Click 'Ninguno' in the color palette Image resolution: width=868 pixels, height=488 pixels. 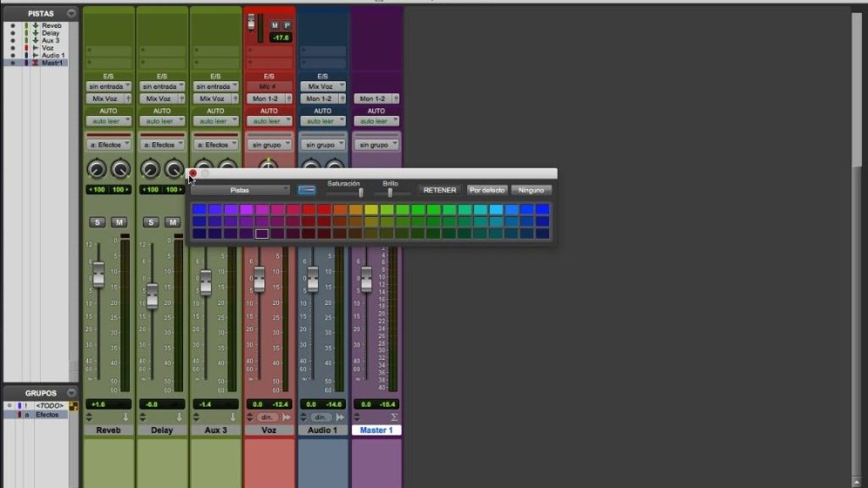[531, 191]
